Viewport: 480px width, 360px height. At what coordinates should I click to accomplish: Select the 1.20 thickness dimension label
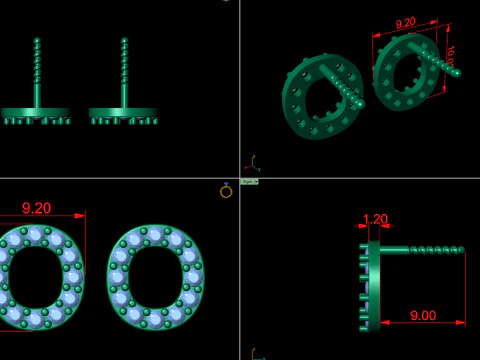pos(375,219)
